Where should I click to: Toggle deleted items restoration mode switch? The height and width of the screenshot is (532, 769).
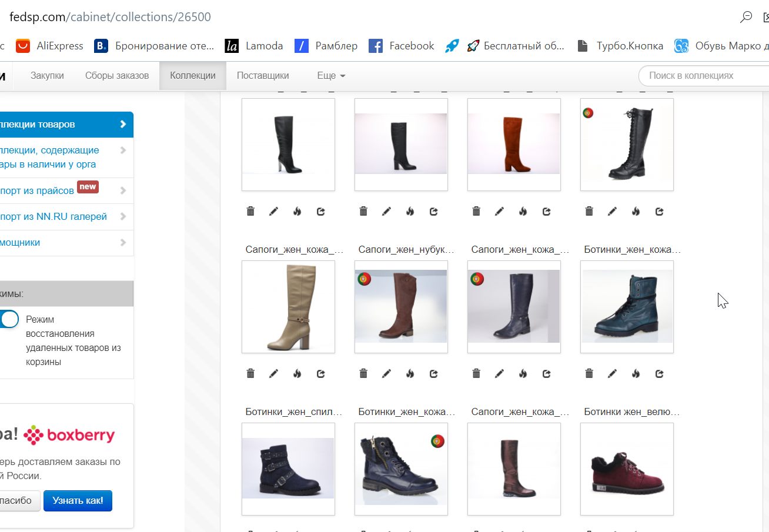coord(8,320)
